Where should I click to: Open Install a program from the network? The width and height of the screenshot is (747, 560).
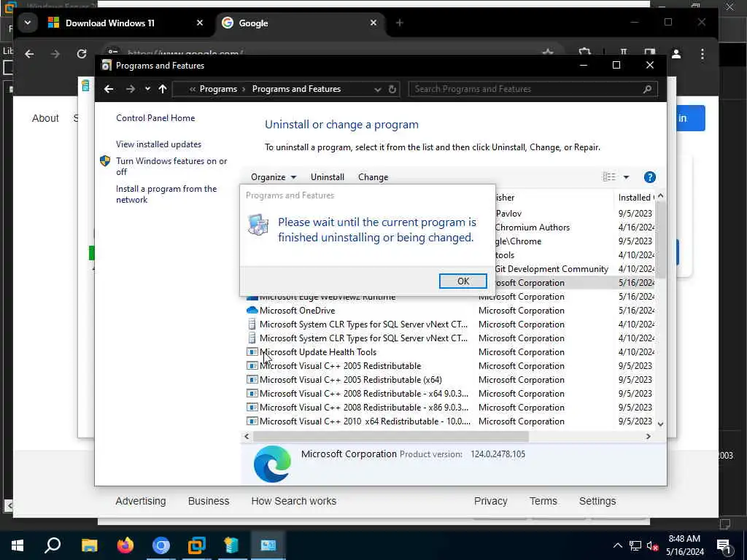point(166,194)
